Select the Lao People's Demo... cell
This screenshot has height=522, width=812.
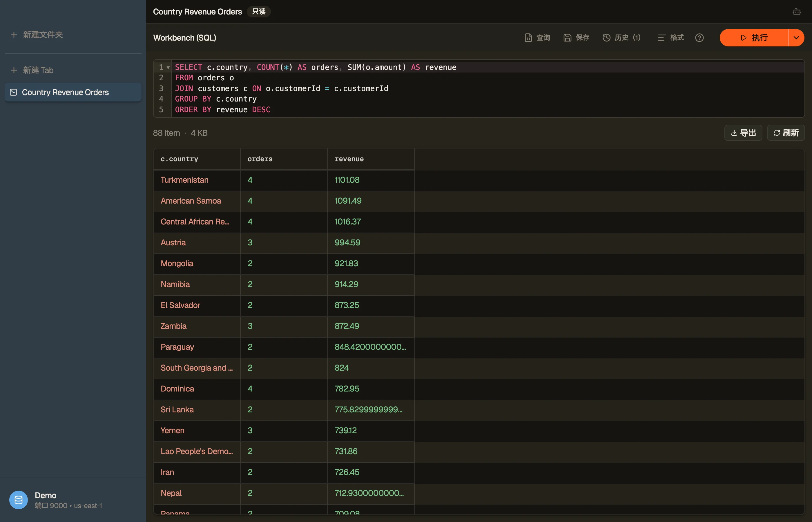pos(197,452)
